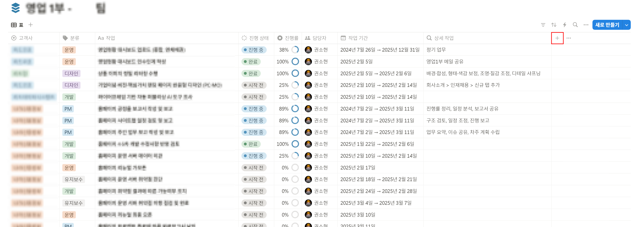Click the stacked layers page icon
Image resolution: width=644 pixels, height=227 pixels.
15,8
